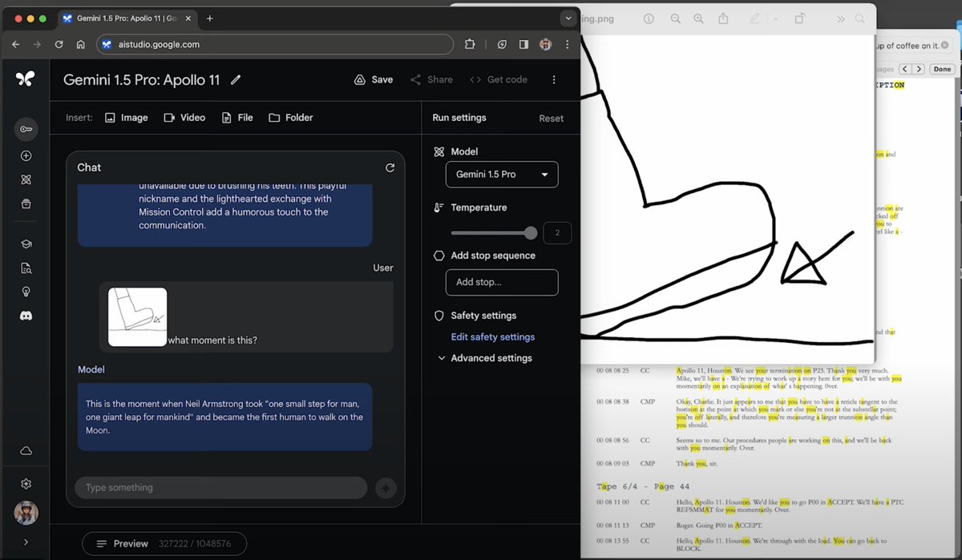Open the Chrome profile avatar
The height and width of the screenshot is (560, 962).
pyautogui.click(x=545, y=45)
